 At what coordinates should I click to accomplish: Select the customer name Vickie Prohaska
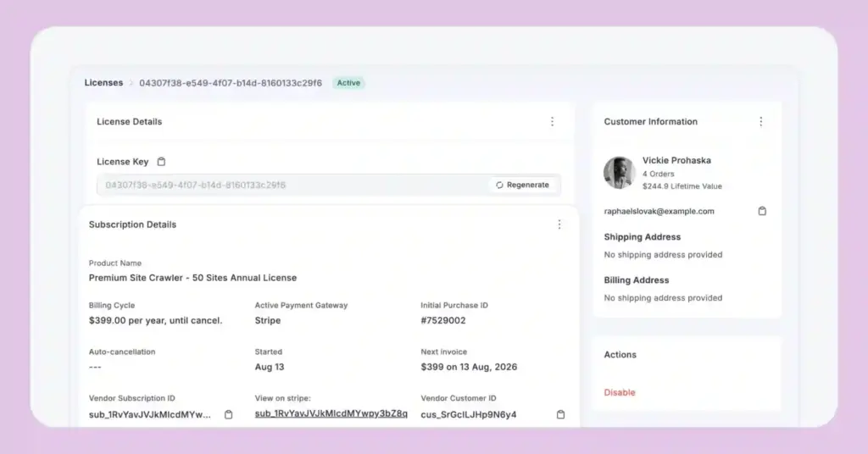point(676,160)
